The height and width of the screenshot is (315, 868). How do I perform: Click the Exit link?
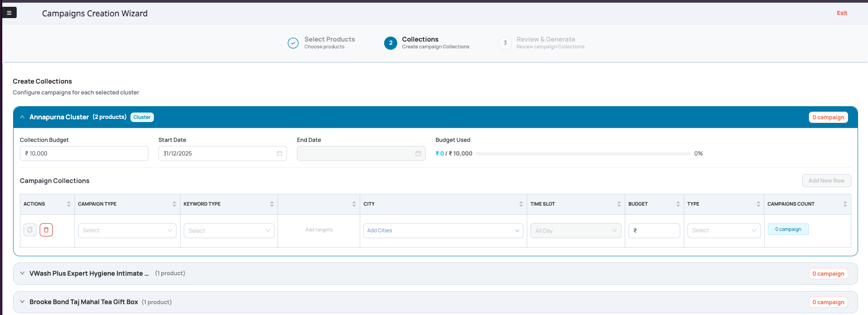[x=842, y=13]
